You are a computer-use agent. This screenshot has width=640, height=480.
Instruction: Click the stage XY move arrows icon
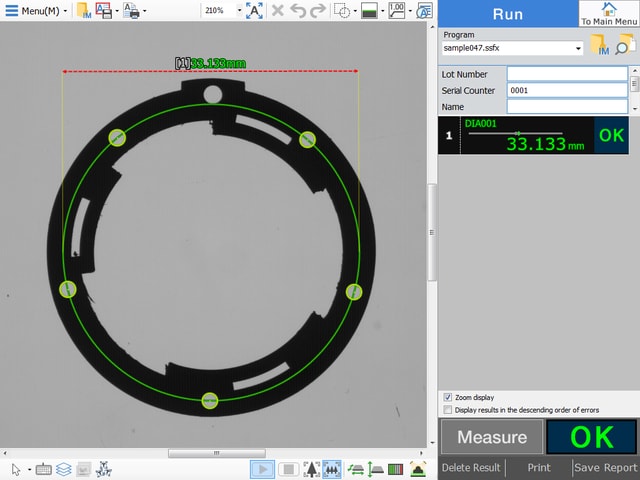[356, 469]
